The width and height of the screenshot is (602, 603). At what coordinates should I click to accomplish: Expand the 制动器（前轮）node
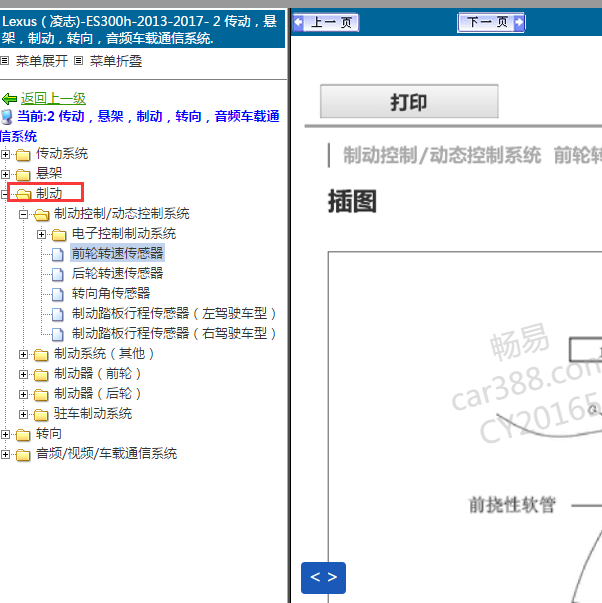click(23, 374)
